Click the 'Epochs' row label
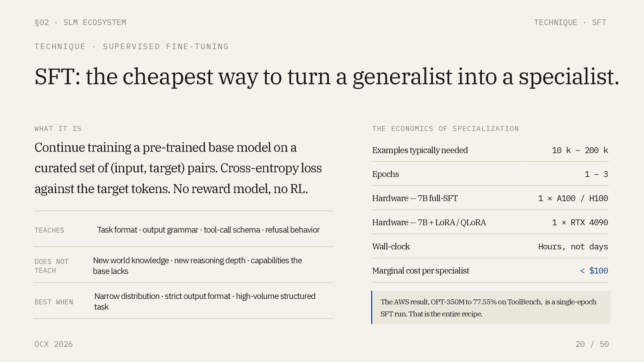The height and width of the screenshot is (362, 644). point(385,174)
